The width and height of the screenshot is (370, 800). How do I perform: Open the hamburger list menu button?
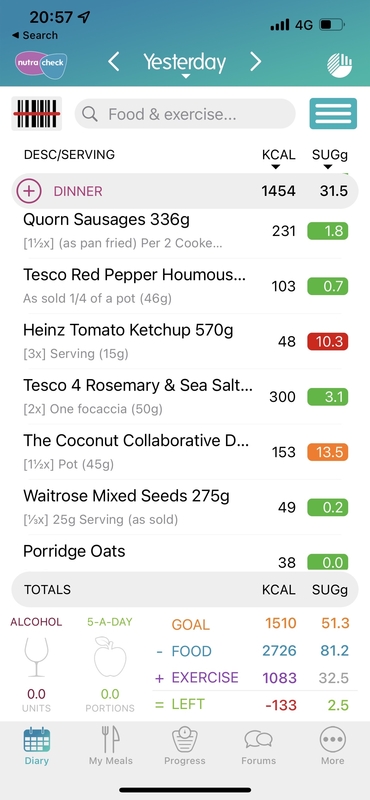pyautogui.click(x=333, y=113)
